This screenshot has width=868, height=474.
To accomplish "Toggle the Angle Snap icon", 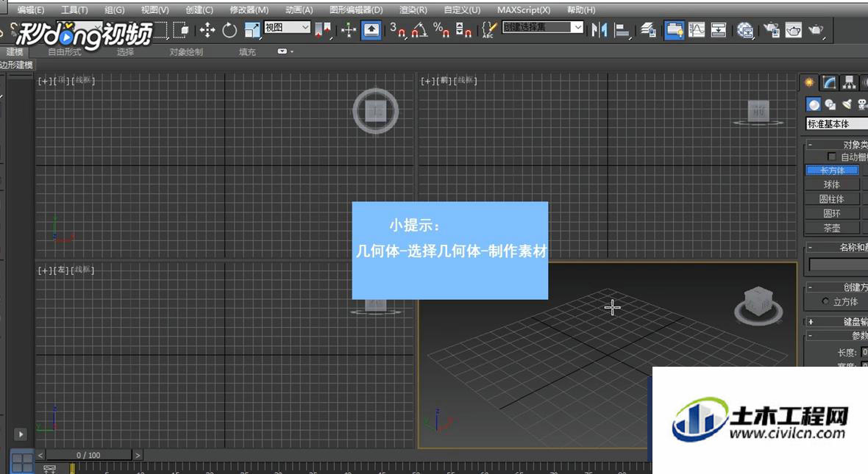I will pos(419,30).
